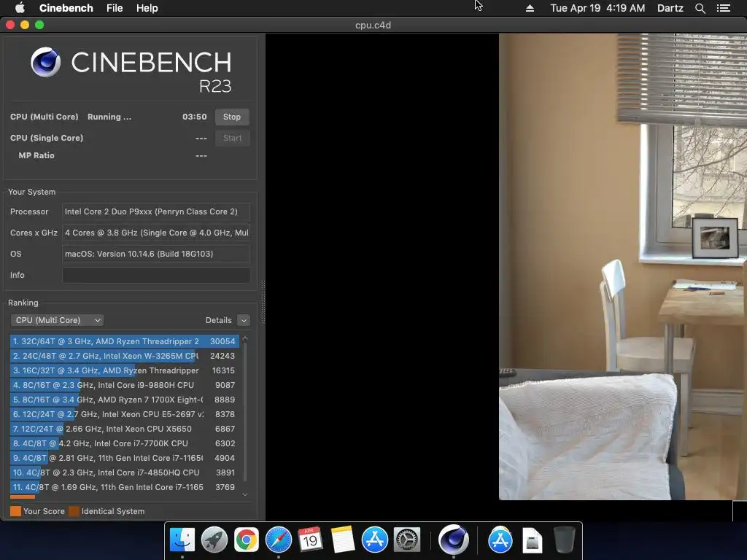Open the Apple menu
Viewport: 747px width, 560px height.
tap(20, 8)
